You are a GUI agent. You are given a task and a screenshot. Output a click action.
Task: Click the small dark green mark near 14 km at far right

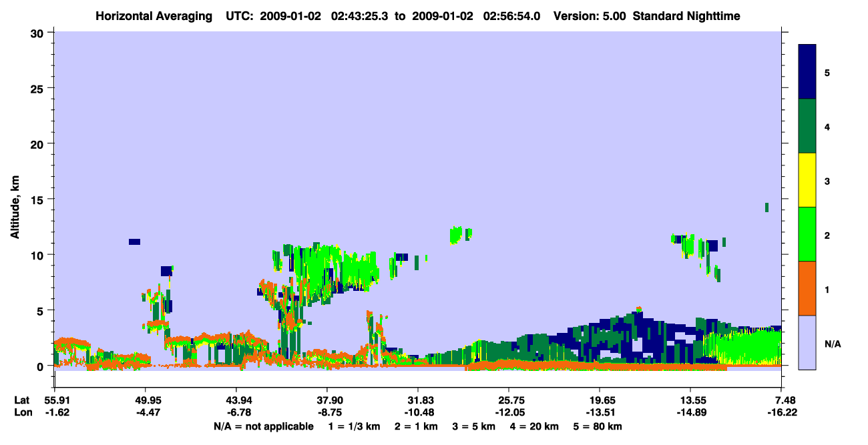pos(767,207)
